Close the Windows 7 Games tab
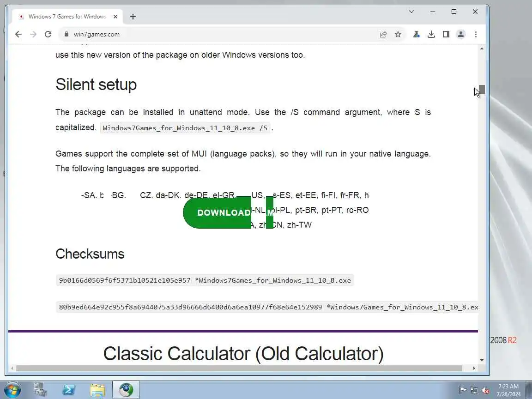Screen dimensions: 532x399 coord(115,17)
